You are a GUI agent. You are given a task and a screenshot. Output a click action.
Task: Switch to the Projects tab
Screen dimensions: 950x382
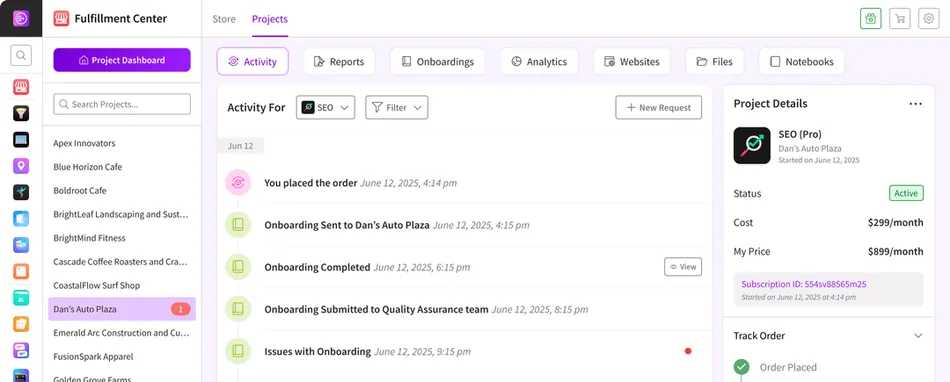[270, 19]
